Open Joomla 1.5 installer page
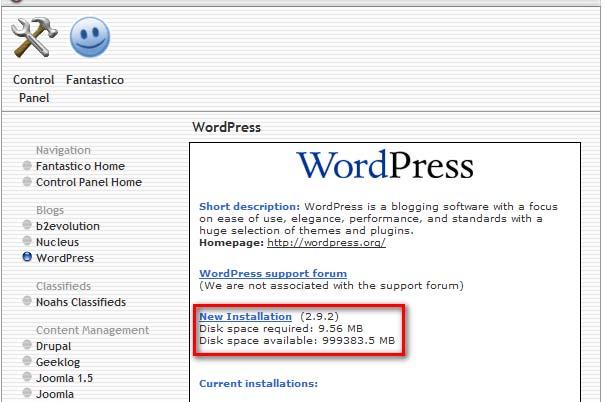The height and width of the screenshot is (402, 606). pyautogui.click(x=63, y=378)
